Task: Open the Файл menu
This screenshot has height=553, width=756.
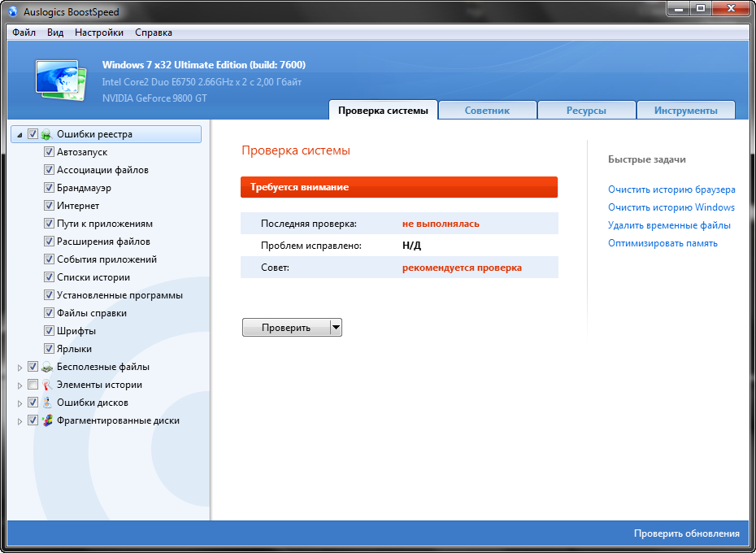Action: 24,33
